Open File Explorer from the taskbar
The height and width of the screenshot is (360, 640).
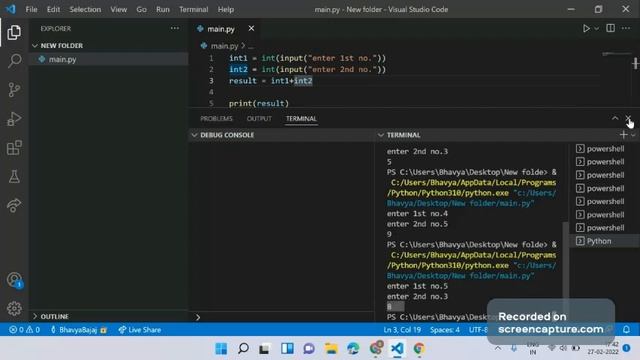point(331,349)
